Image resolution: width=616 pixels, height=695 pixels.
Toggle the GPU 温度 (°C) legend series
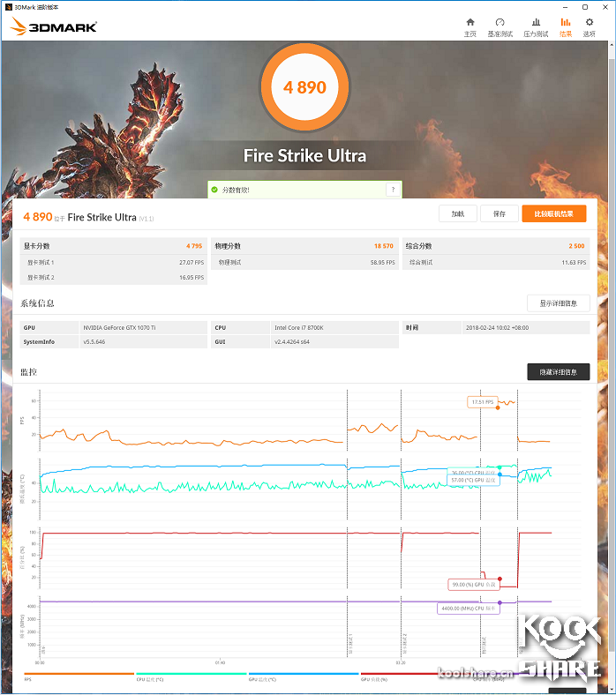262,679
